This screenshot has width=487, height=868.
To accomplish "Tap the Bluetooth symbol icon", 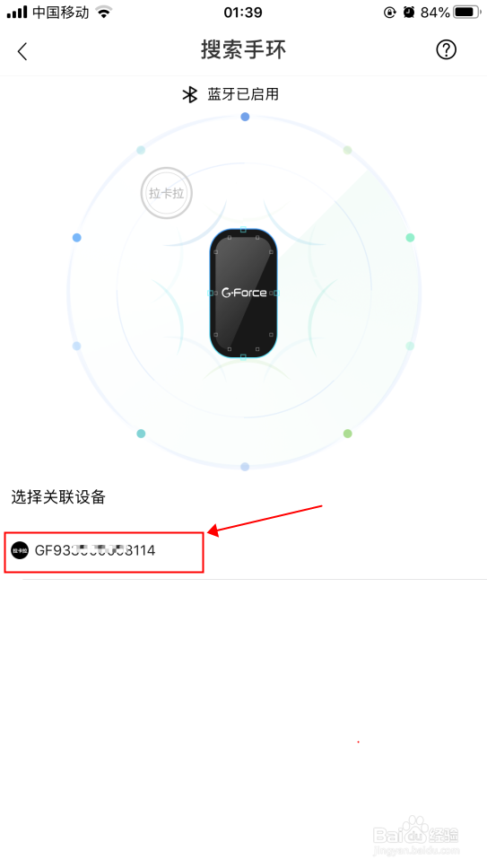I will click(190, 94).
